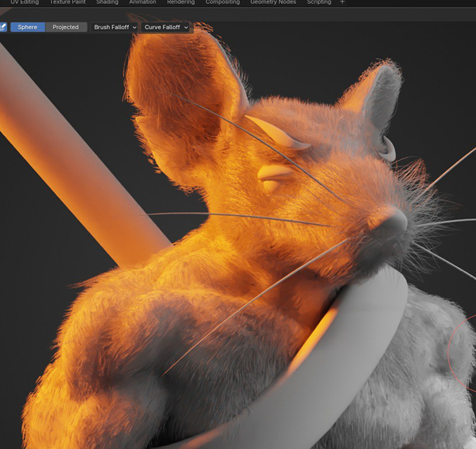476x449 pixels.
Task: Select the Animation workspace tab
Action: pyautogui.click(x=143, y=2)
